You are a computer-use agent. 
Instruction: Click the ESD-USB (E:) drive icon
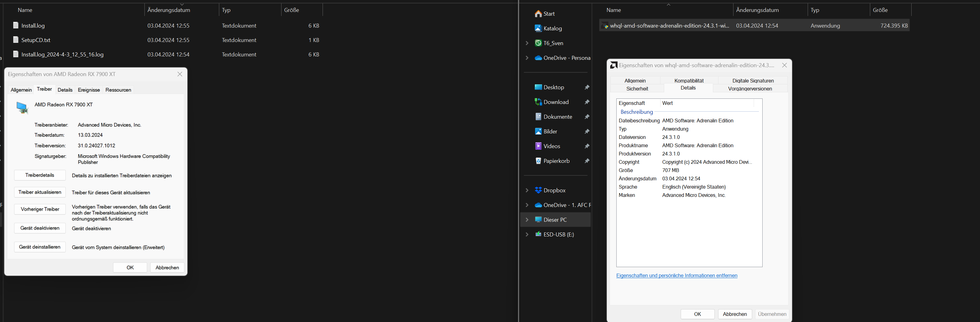(538, 235)
